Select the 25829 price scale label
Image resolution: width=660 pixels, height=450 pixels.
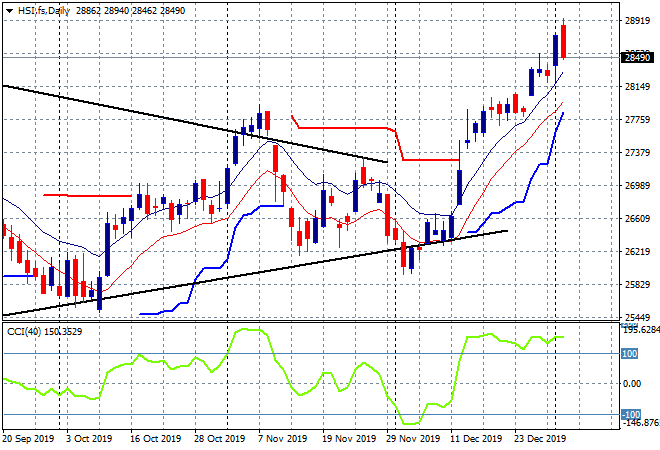[x=637, y=285]
